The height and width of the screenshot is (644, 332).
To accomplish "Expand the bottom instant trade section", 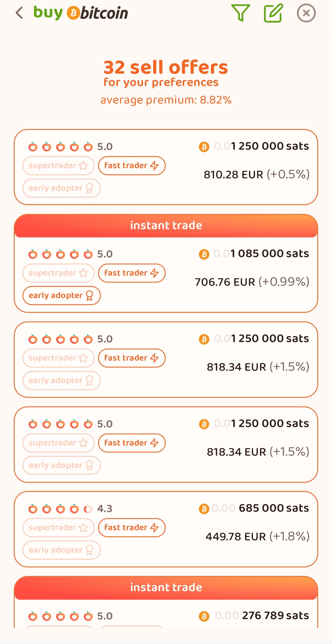I will coord(166,587).
